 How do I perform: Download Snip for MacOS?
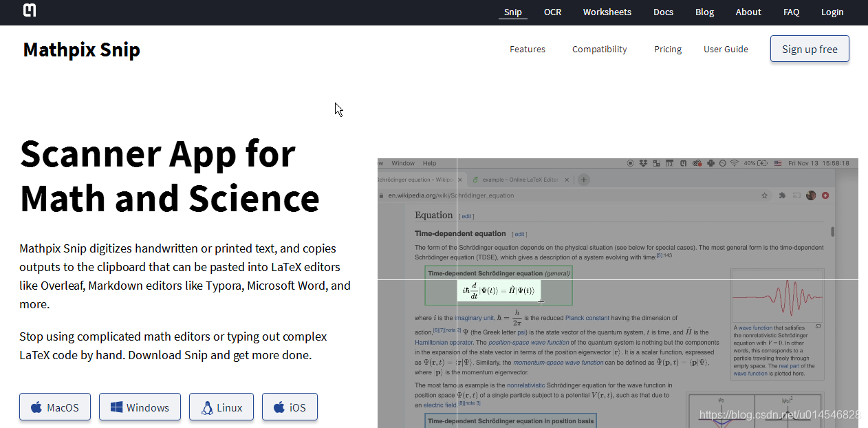tap(55, 407)
